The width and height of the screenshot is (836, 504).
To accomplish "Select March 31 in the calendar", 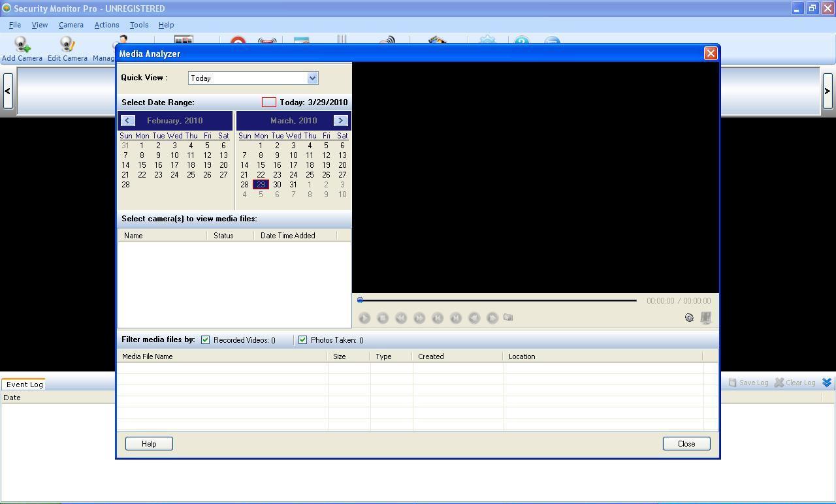I will (x=293, y=185).
